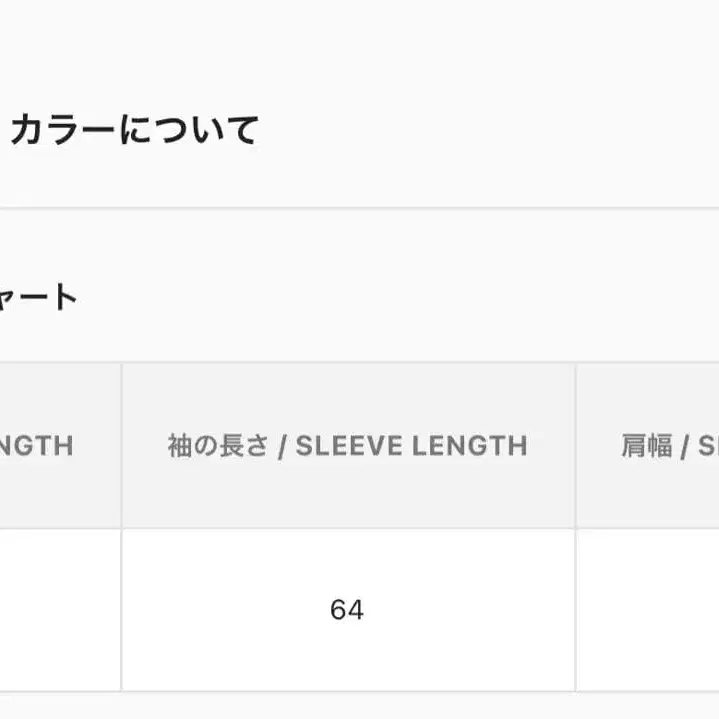Screen dimensions: 719x719
Task: Click the partial NGTH column header
Action: (37, 446)
